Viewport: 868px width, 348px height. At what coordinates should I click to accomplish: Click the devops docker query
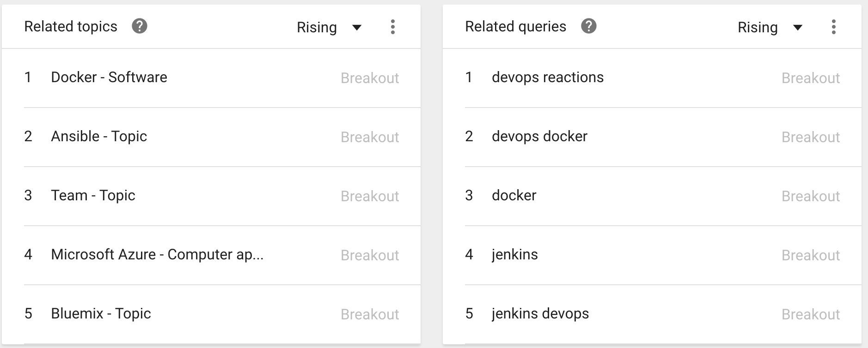(539, 137)
